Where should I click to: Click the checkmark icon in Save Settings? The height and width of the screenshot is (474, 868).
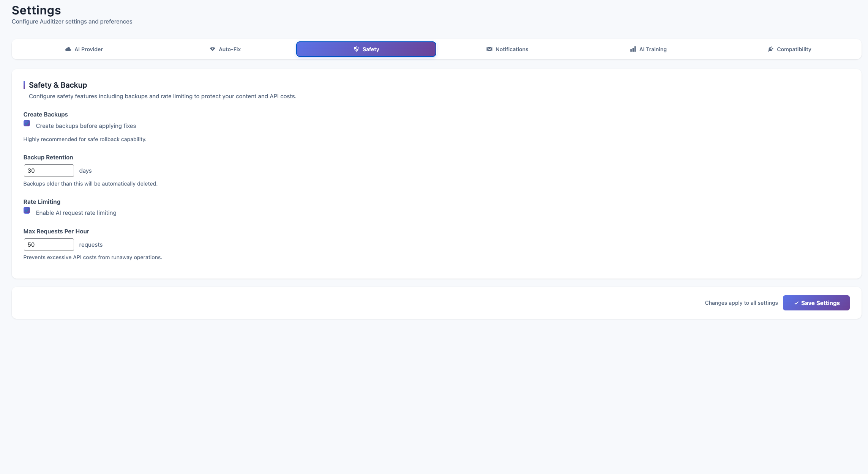796,303
